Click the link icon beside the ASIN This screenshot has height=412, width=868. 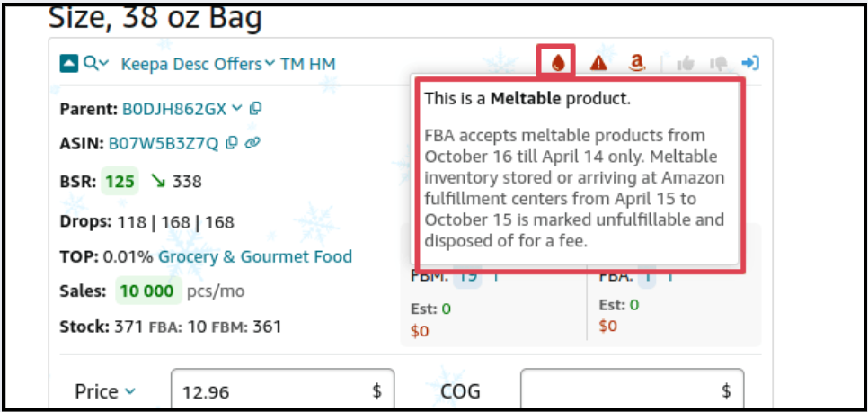(x=252, y=142)
